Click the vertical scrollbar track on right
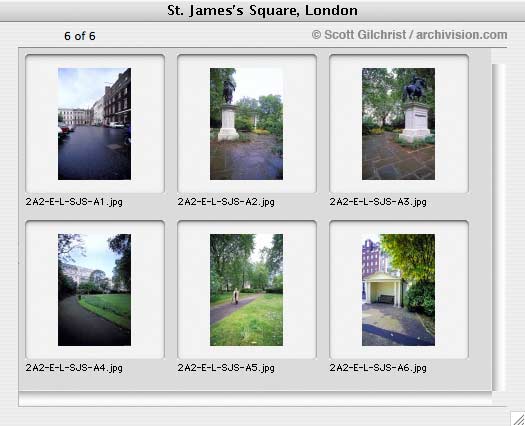The image size is (525, 426). 499,227
